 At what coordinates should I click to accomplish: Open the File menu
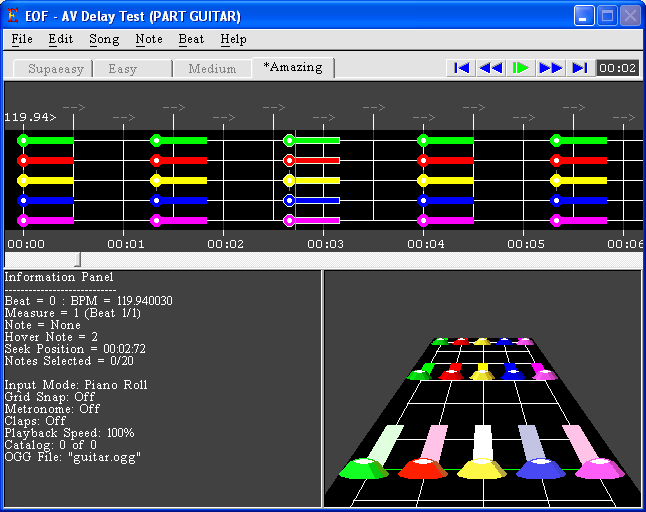[22, 39]
